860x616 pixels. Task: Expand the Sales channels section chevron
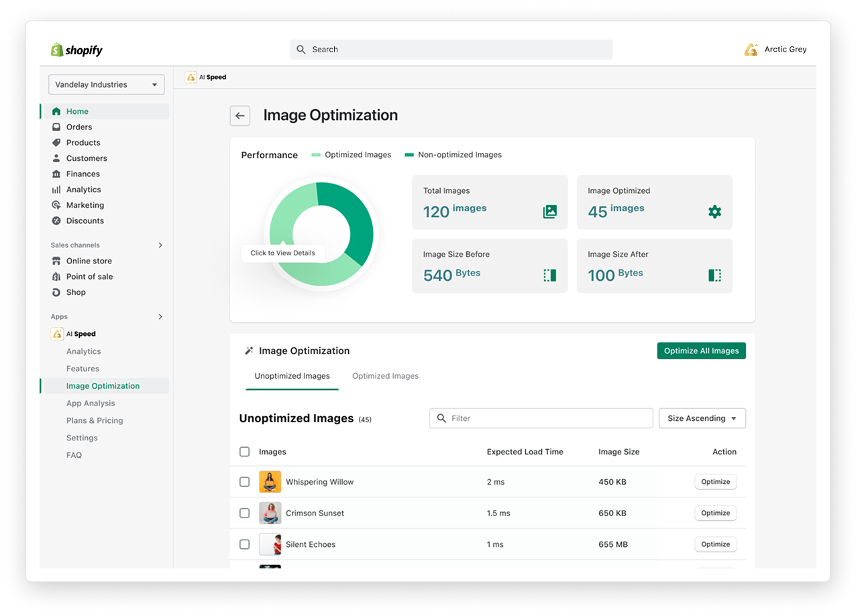click(x=160, y=245)
